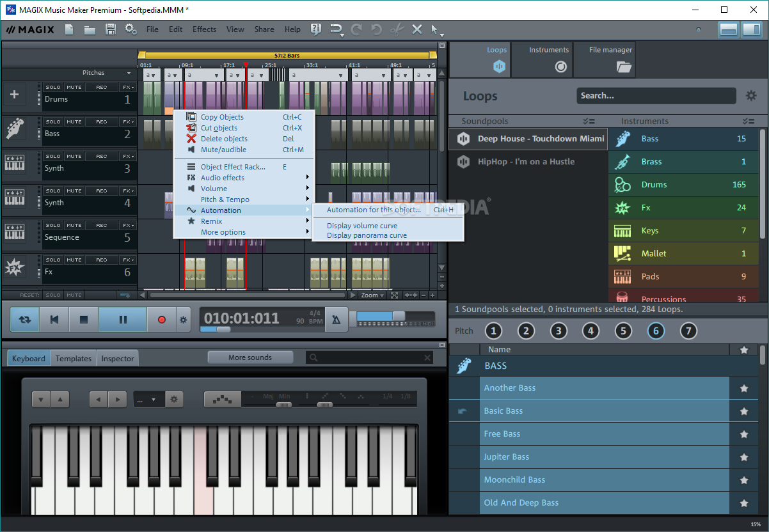Open keyboard preset dropdown
Viewport: 769px width, 532px height.
click(x=148, y=400)
